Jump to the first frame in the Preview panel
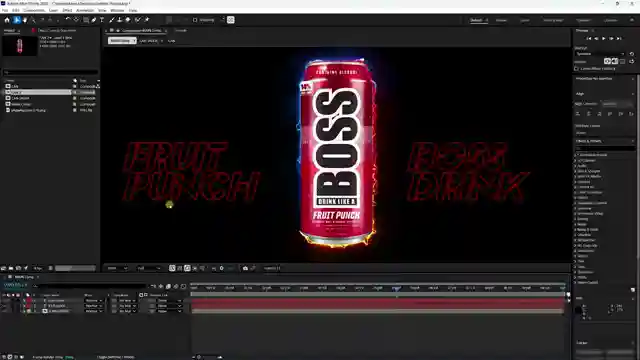640x360 pixels. click(x=589, y=38)
